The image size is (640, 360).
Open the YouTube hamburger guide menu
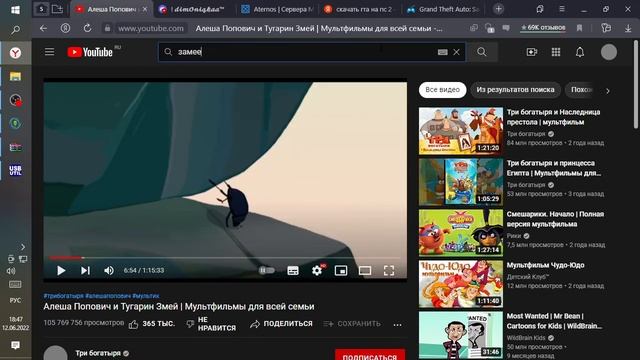pos(49,52)
